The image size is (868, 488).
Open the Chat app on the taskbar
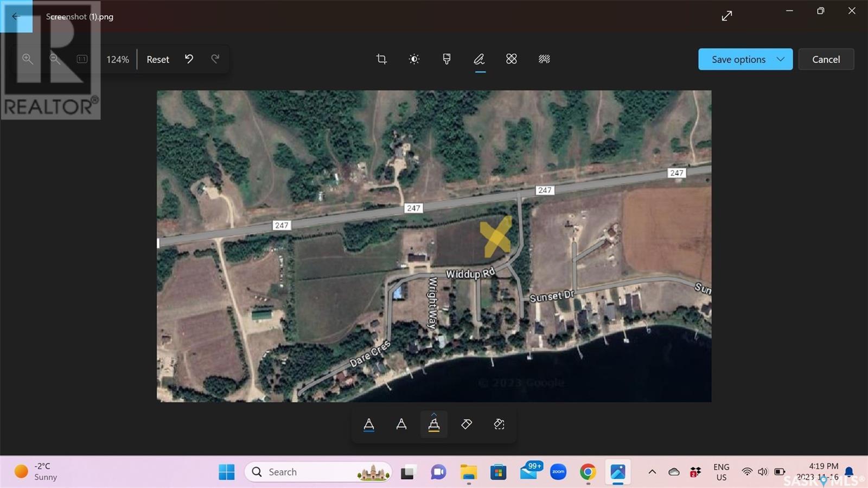pos(438,472)
